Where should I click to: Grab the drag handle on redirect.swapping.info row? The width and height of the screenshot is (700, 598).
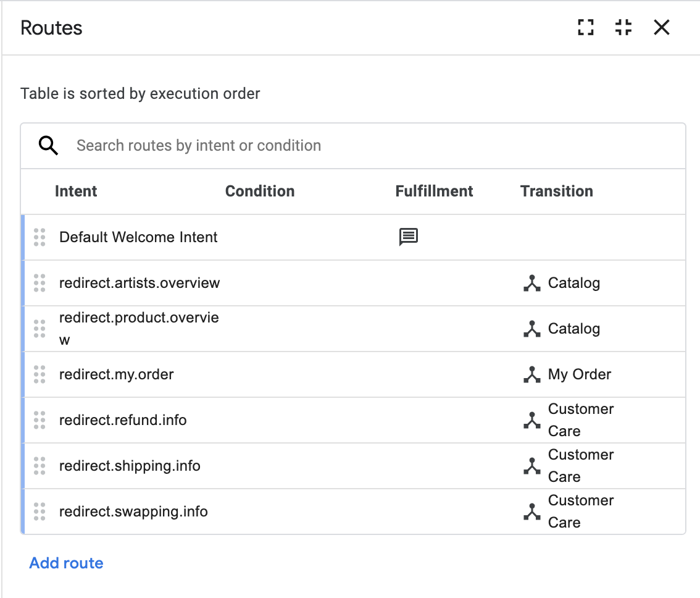[40, 512]
